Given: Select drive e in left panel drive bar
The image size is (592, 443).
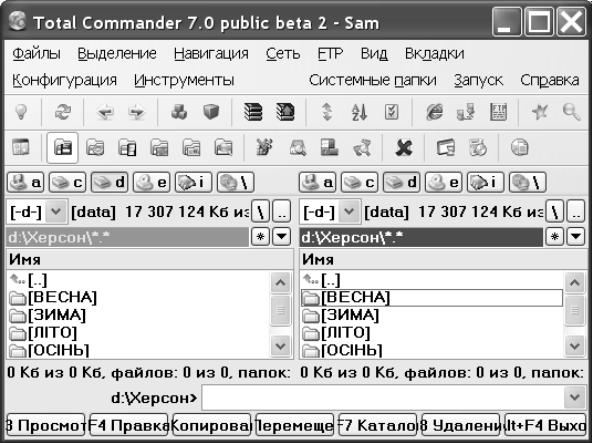Looking at the screenshot, I should [x=151, y=183].
